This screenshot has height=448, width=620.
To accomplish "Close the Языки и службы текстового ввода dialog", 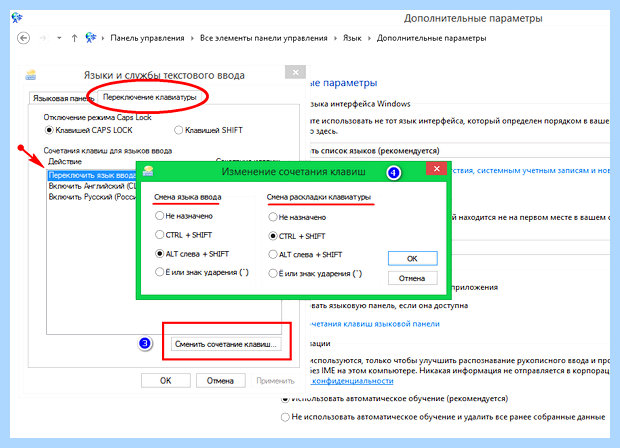I will [295, 72].
